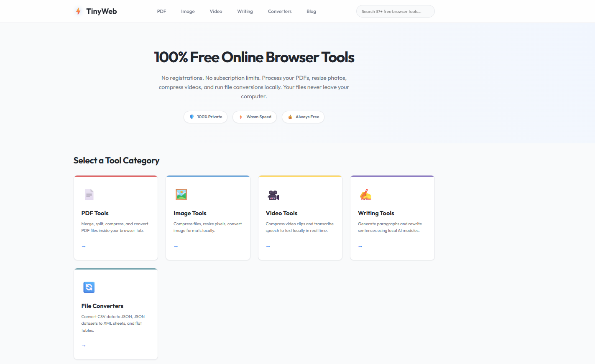Image resolution: width=595 pixels, height=364 pixels.
Task: Click the 'Merge, split, compress, and convert' description
Action: coord(115,227)
